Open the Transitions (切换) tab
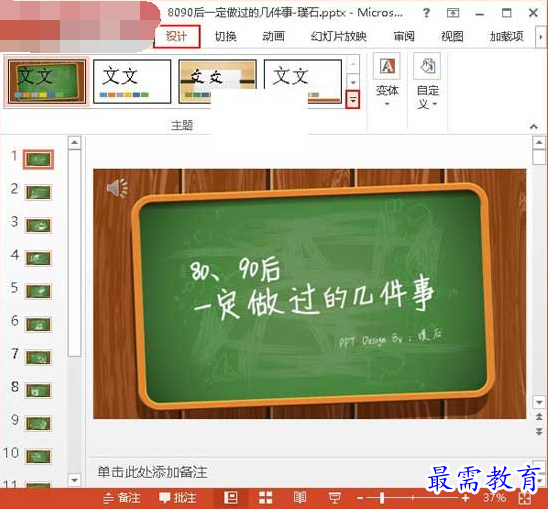549x510 pixels. 225,36
